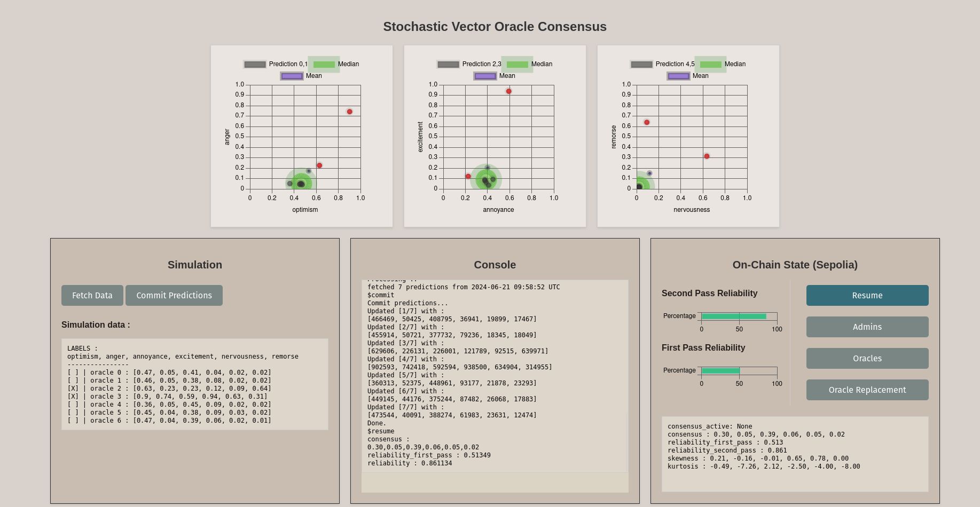Open the Admins panel
Viewport: 980px width, 507px height.
pos(867,327)
